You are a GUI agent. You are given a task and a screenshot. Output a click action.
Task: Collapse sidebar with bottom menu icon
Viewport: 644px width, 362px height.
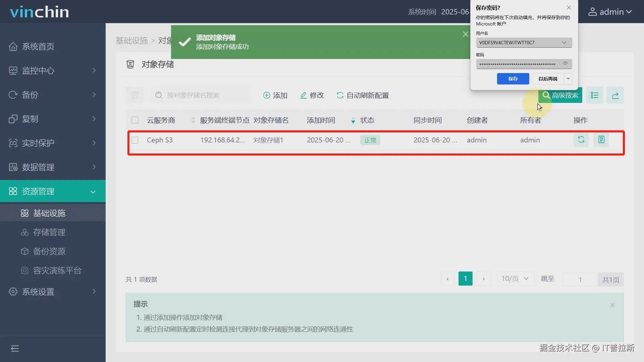tap(15, 349)
